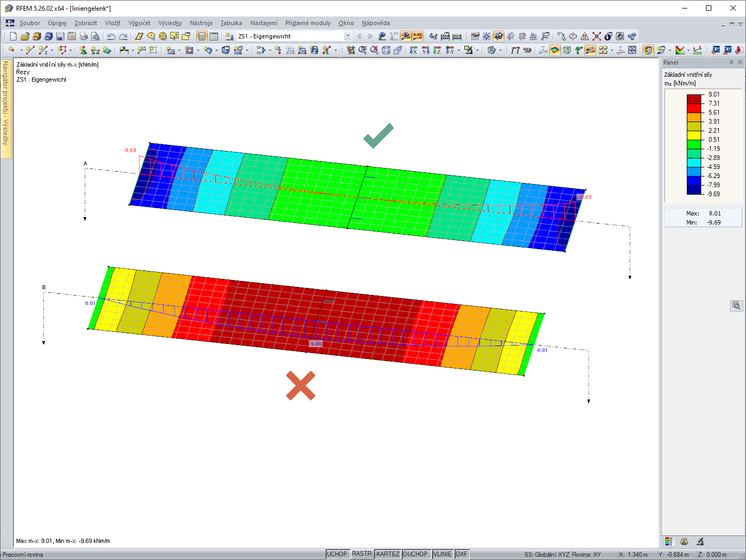Open an existing model file
This screenshot has height=560, width=746.
25,36
